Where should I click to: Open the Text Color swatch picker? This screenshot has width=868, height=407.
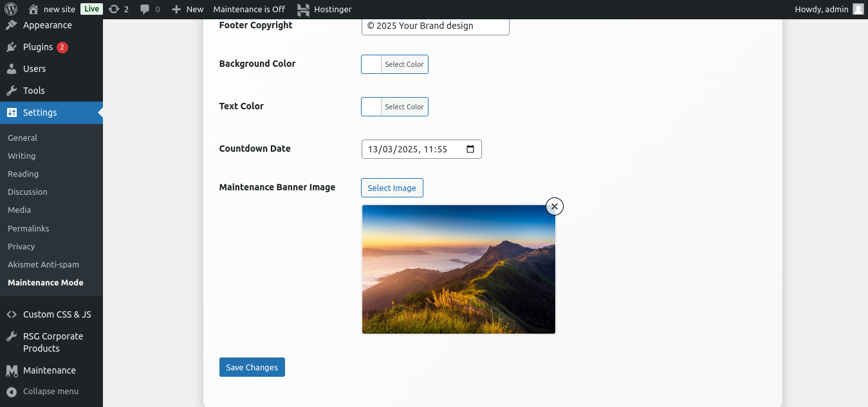(372, 107)
